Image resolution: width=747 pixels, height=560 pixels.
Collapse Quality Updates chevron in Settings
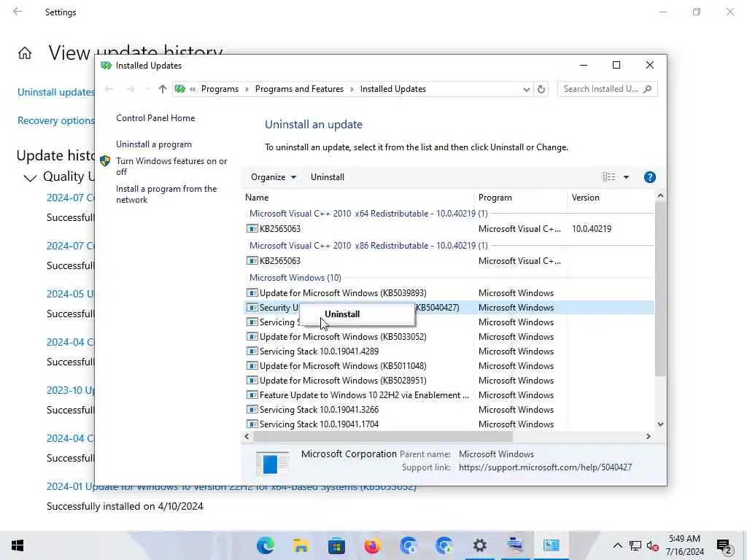click(30, 178)
